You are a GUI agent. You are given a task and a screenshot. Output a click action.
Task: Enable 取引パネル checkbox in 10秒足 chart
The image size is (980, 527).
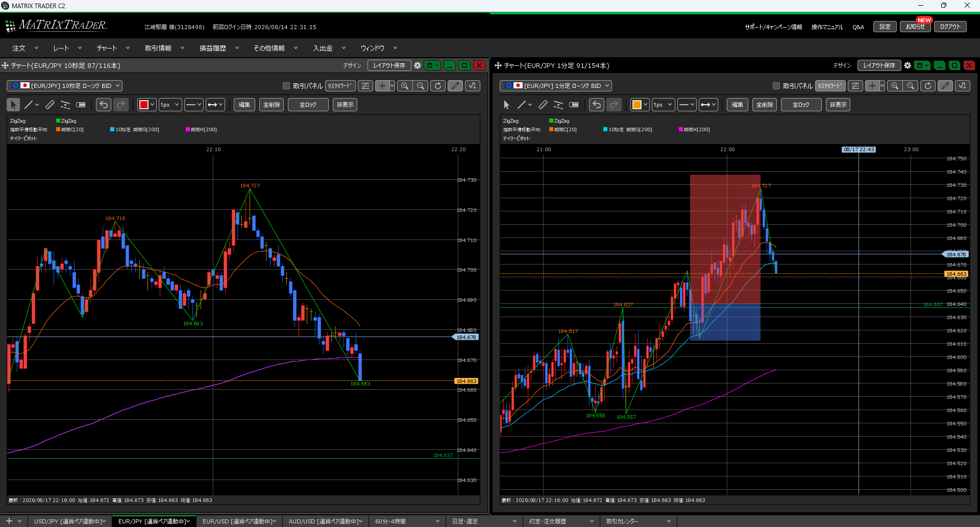pos(286,86)
